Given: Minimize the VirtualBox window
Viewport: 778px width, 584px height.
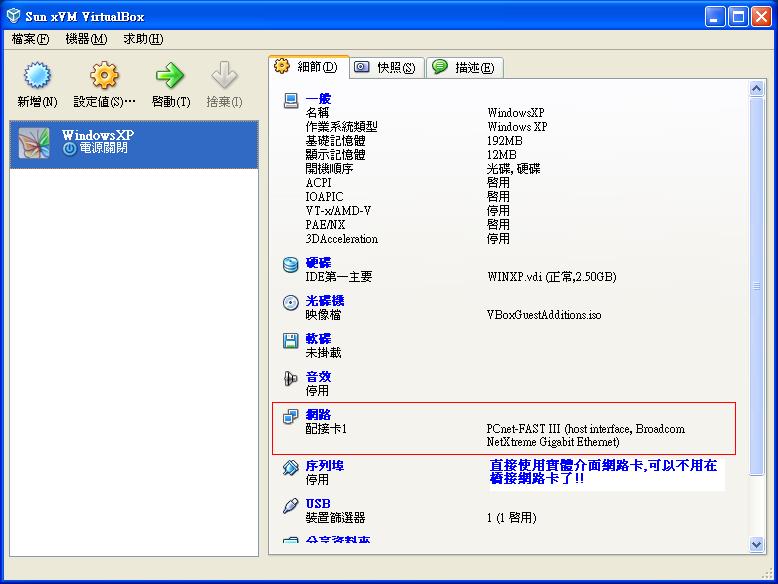Looking at the screenshot, I should (714, 16).
